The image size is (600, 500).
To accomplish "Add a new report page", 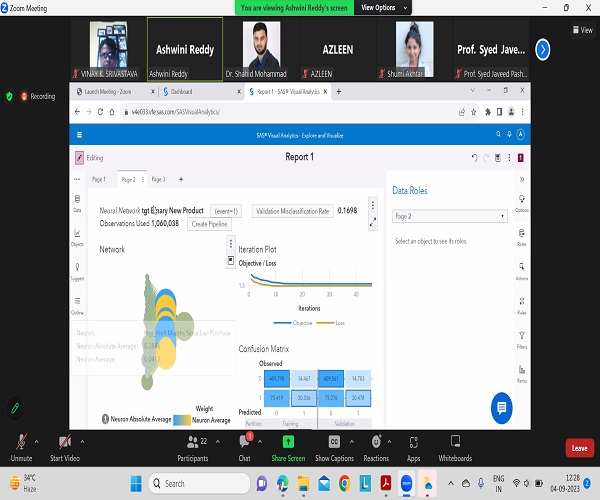I will click(x=181, y=179).
